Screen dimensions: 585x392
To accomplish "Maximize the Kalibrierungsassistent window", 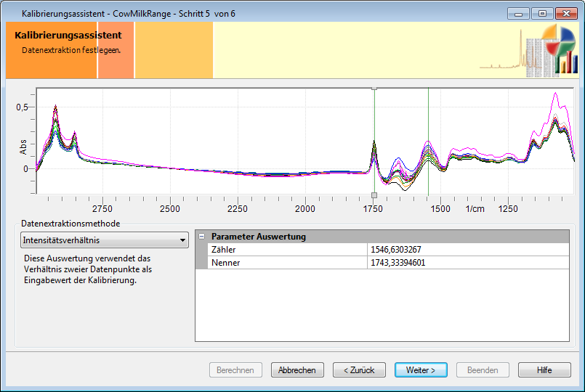I will (x=541, y=13).
